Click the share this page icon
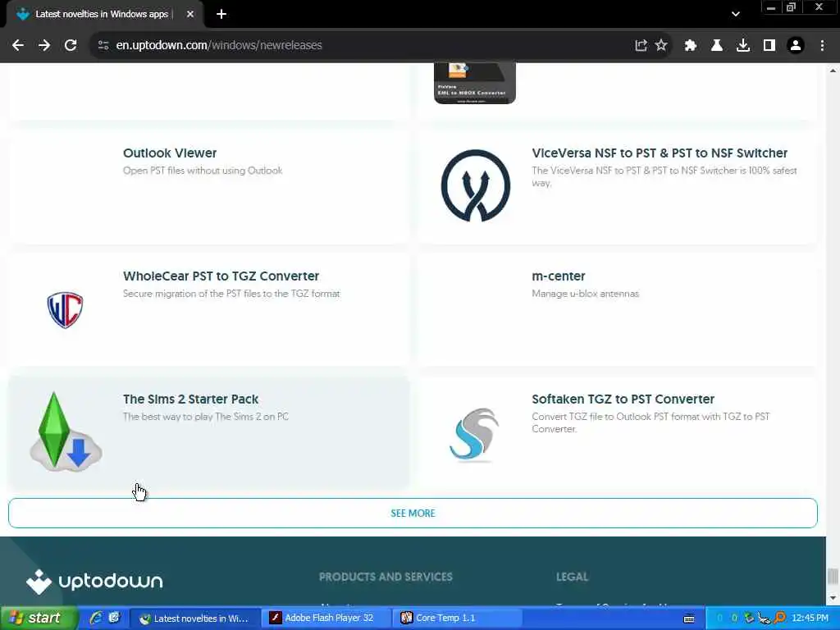The width and height of the screenshot is (840, 630). (641, 46)
